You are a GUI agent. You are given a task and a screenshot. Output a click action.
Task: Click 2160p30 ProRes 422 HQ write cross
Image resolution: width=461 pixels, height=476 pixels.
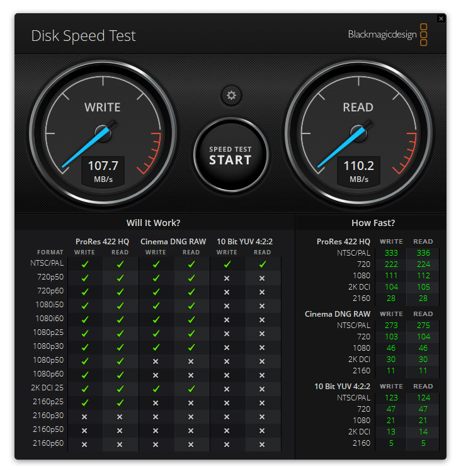pyautogui.click(x=84, y=417)
